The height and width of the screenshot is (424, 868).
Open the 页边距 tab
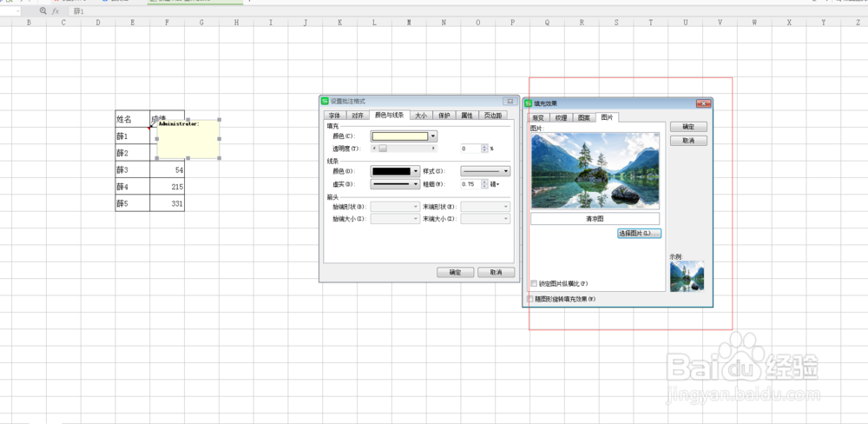[493, 116]
